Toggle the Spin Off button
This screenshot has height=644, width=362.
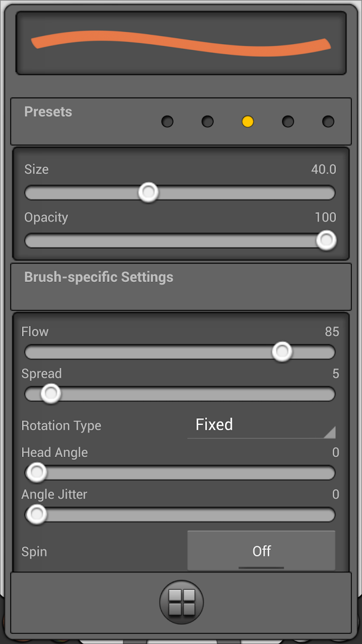(x=261, y=550)
